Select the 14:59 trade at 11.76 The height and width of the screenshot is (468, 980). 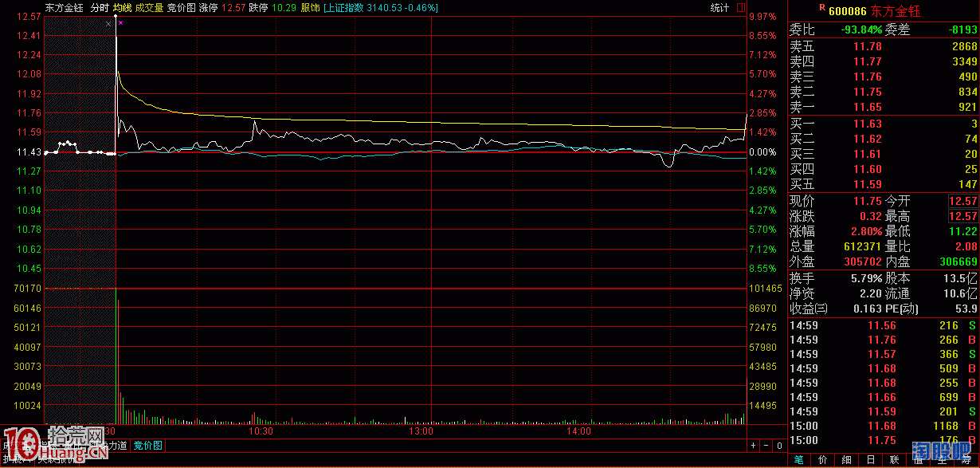click(884, 340)
